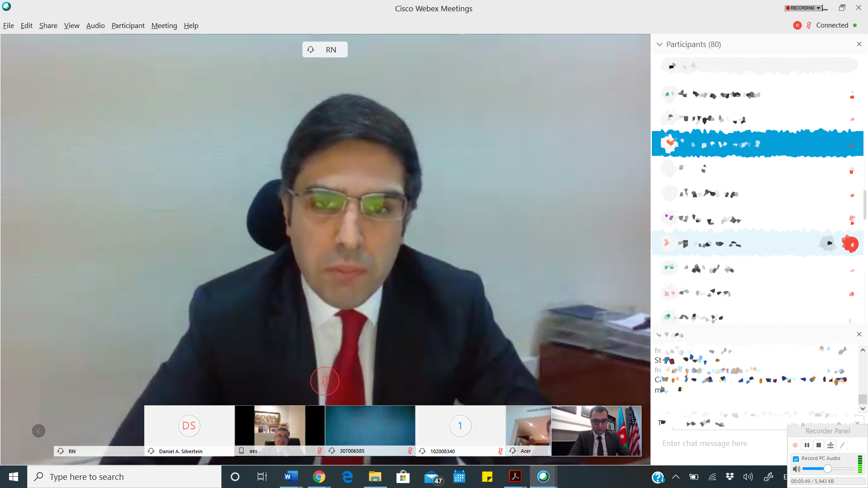Screen dimensions: 868x488
Task: Select the Acer video thumbnail
Action: click(528, 431)
